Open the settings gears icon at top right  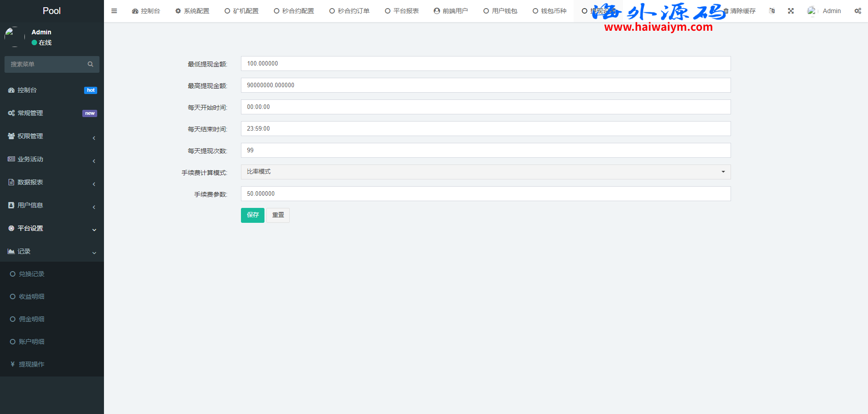click(x=858, y=11)
